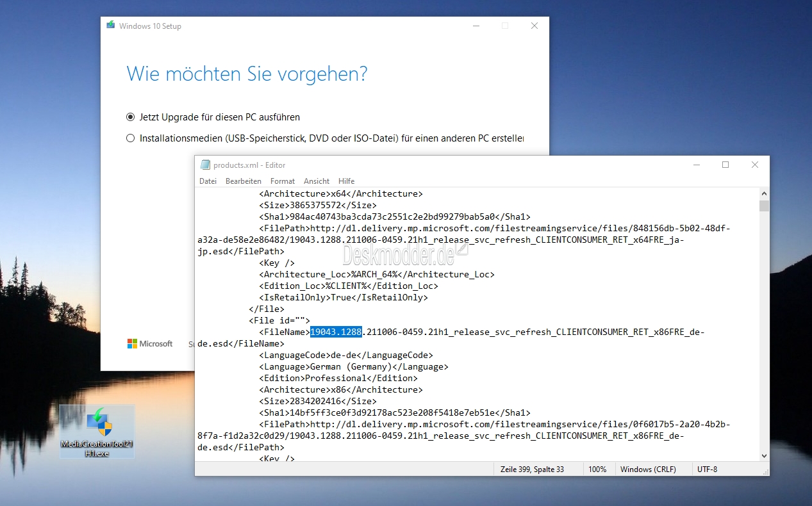Click the <Sha1>984ac40743ba... line
This screenshot has width=812, height=506.
pyautogui.click(x=395, y=216)
